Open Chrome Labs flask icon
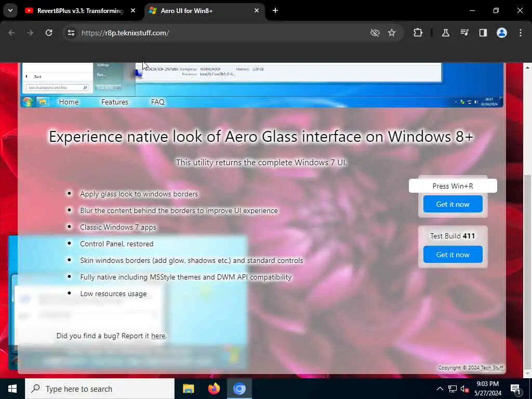Viewport: 532px width, 399px height. pyautogui.click(x=445, y=33)
